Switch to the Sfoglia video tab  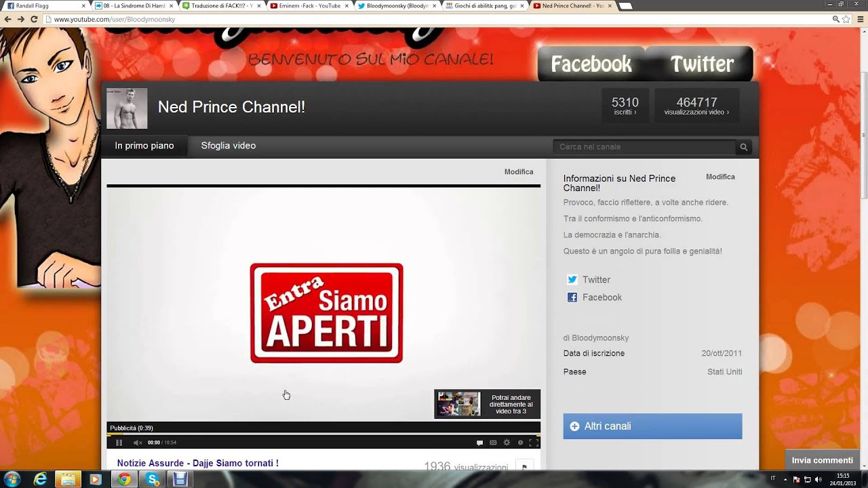click(229, 146)
